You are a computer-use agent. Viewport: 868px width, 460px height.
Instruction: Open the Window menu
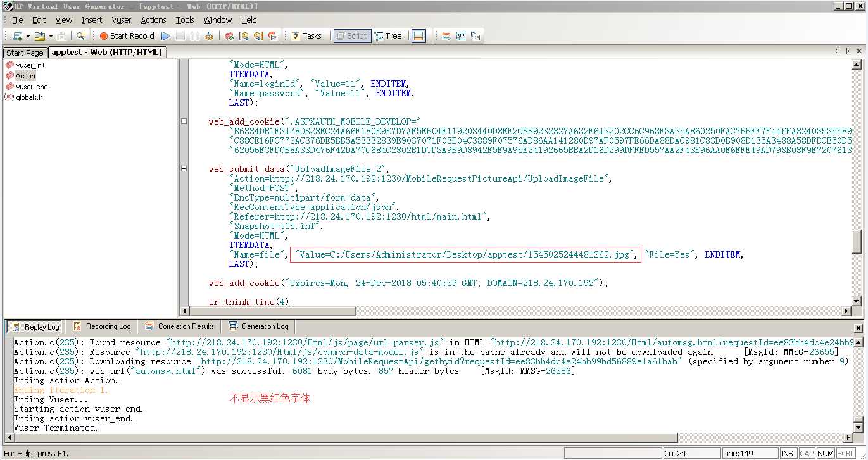tap(217, 20)
